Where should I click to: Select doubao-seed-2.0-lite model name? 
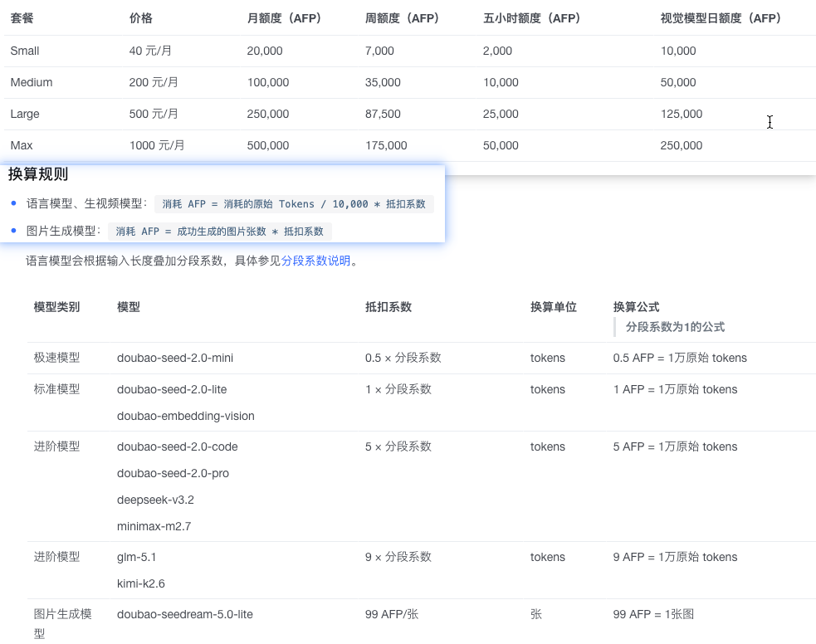click(x=172, y=389)
